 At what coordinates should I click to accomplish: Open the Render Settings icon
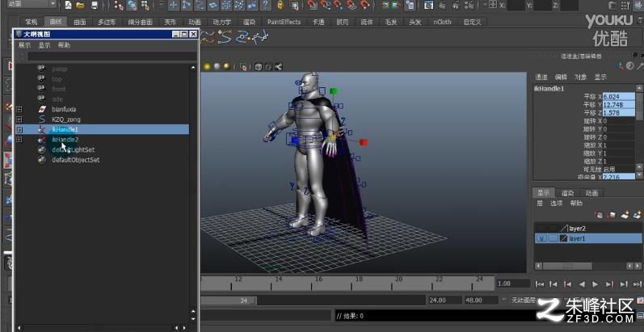(469, 5)
